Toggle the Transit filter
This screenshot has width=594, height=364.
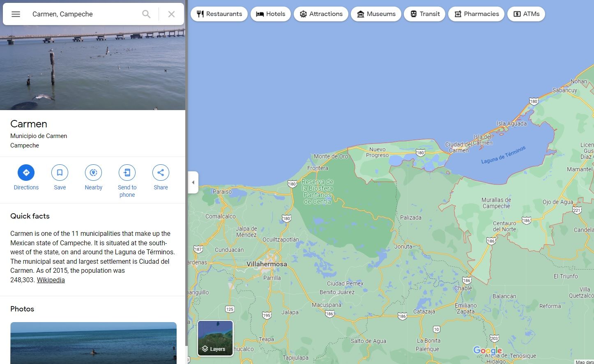(x=424, y=14)
